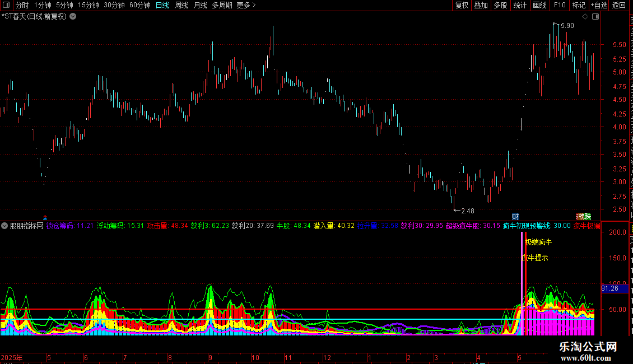The width and height of the screenshot is (633, 364).
Task: Switch to the 月线 monthly chart
Action: [200, 5]
